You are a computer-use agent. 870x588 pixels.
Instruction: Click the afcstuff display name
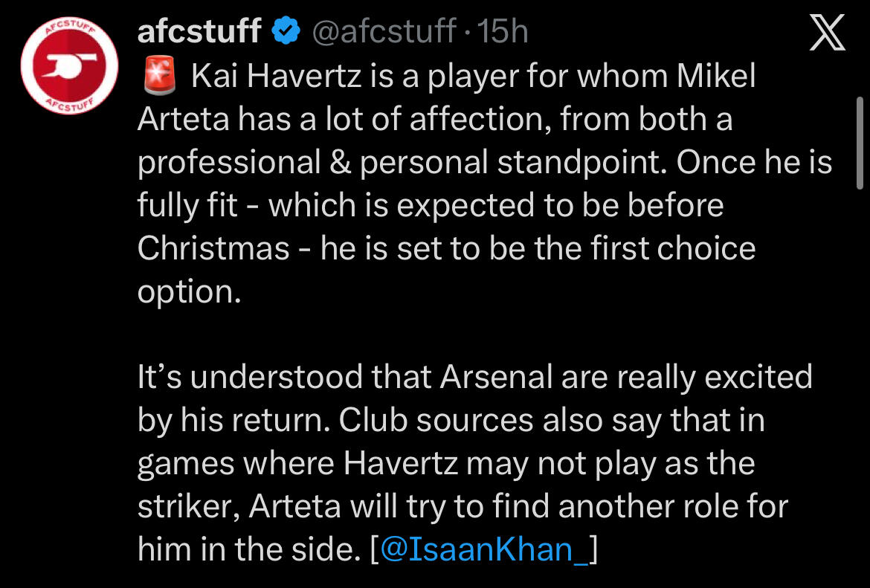(x=199, y=31)
